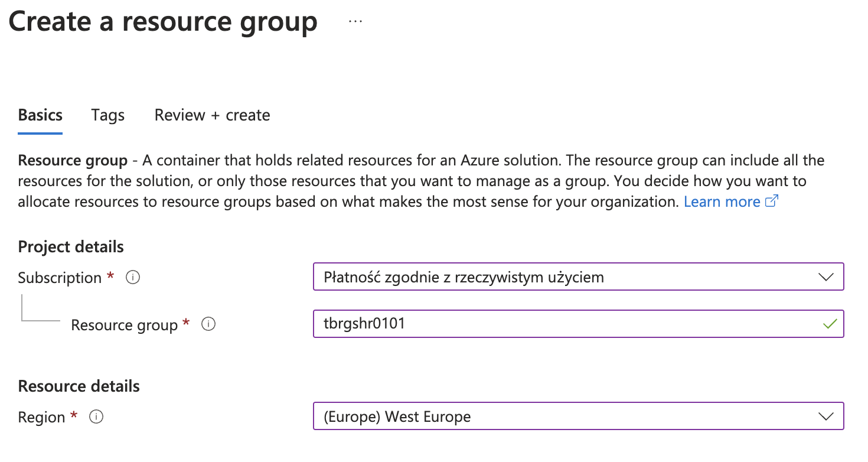Click the Region field label
Viewport: 868px width, 462px height.
(x=41, y=417)
